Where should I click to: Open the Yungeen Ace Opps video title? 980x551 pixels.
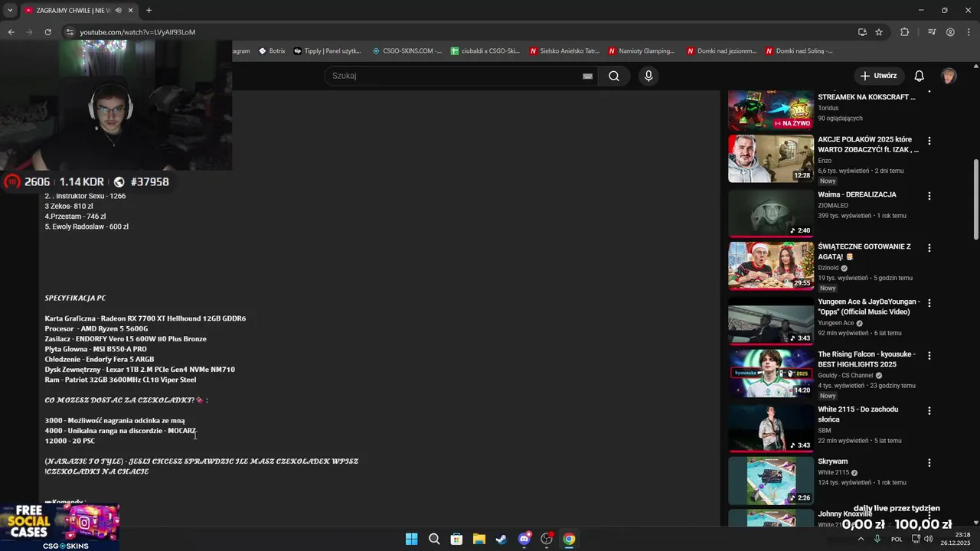(867, 306)
